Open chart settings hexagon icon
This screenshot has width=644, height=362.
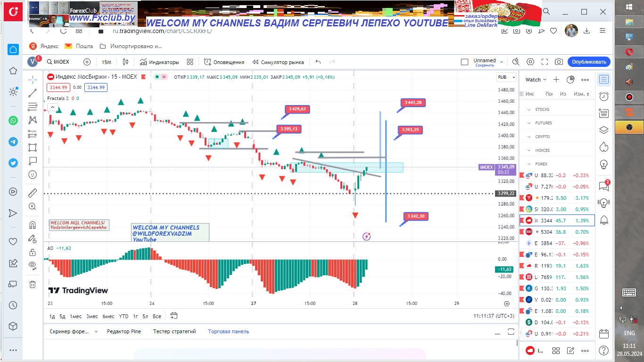pos(530,62)
